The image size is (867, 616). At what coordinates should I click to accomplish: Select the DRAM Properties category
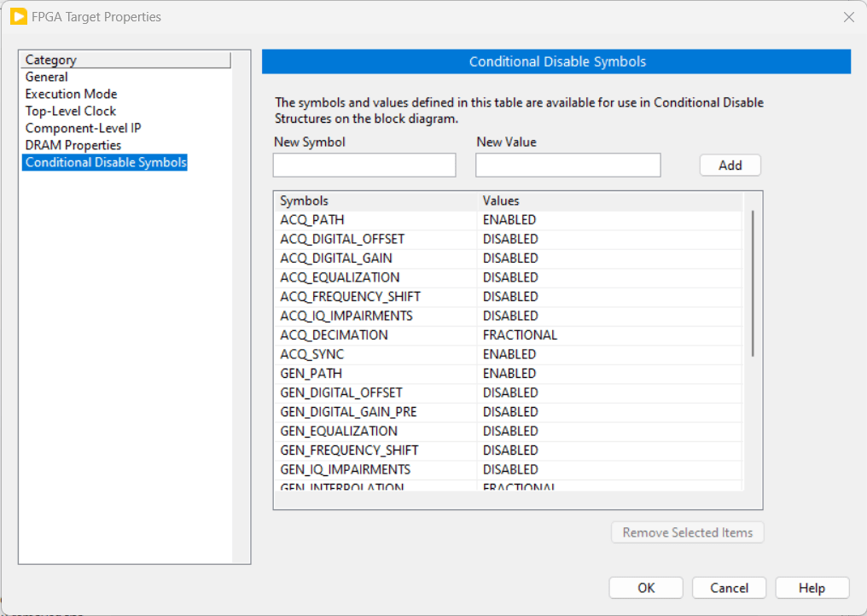[73, 145]
